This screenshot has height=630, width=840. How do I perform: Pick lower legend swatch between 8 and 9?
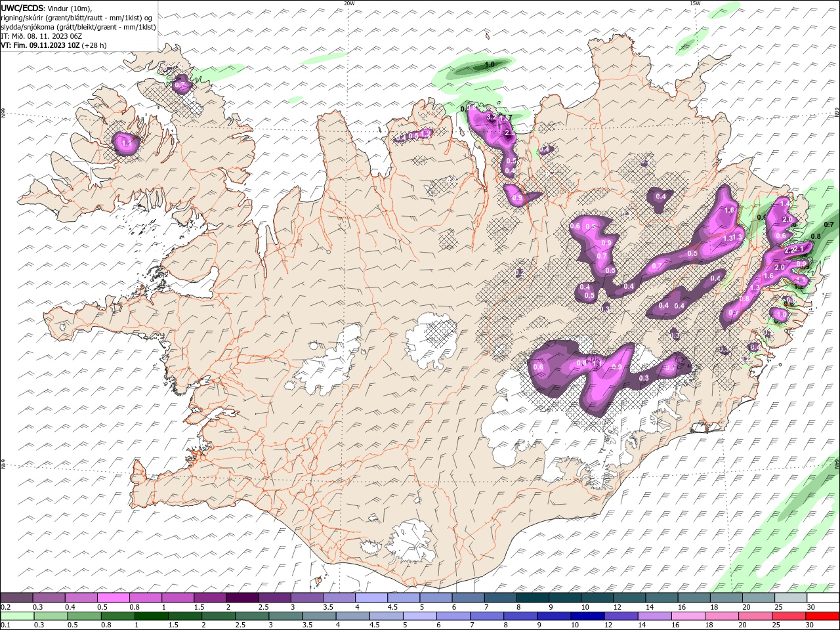click(x=520, y=616)
